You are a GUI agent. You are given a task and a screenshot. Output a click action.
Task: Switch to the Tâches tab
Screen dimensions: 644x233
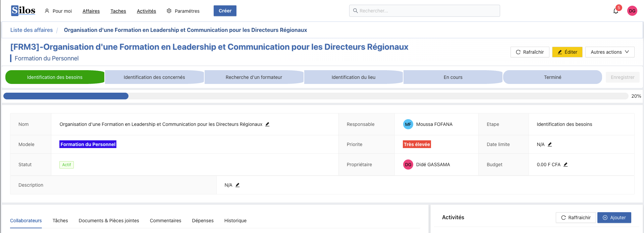[x=60, y=221]
